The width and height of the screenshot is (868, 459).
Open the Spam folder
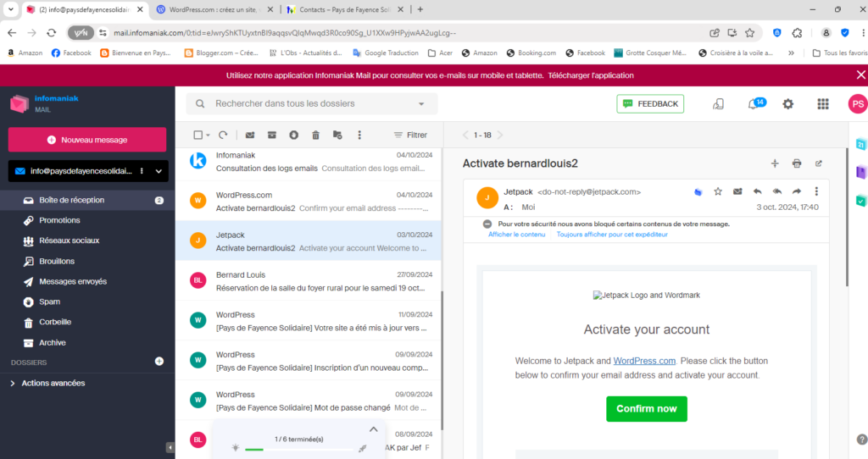[49, 301]
